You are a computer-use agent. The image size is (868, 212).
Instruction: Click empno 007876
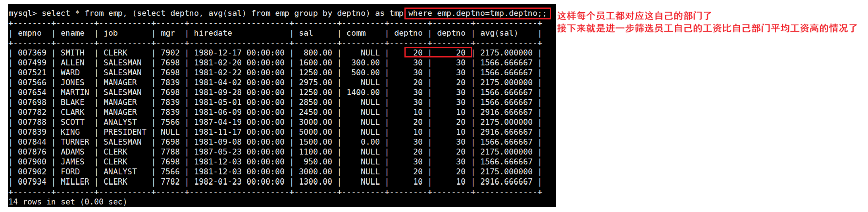(x=32, y=152)
